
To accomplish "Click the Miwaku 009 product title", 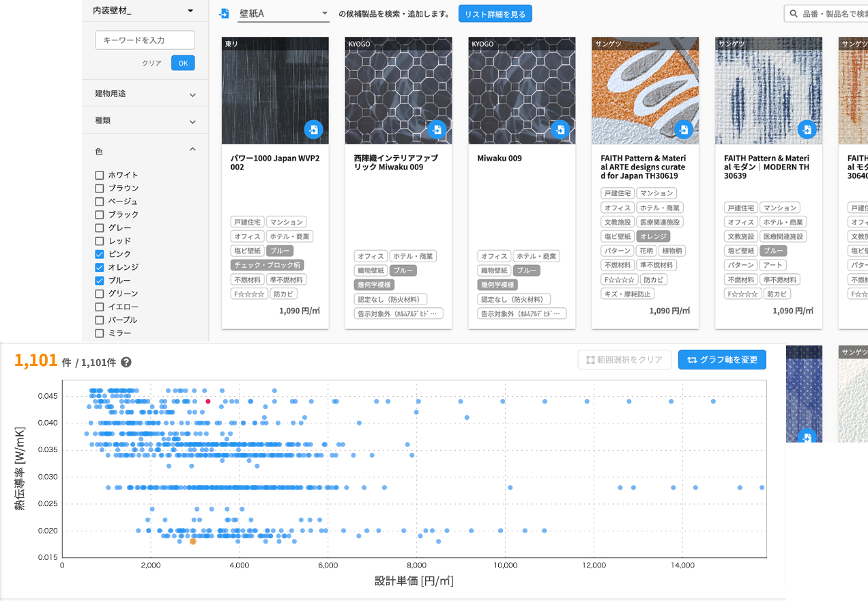I will (x=500, y=158).
